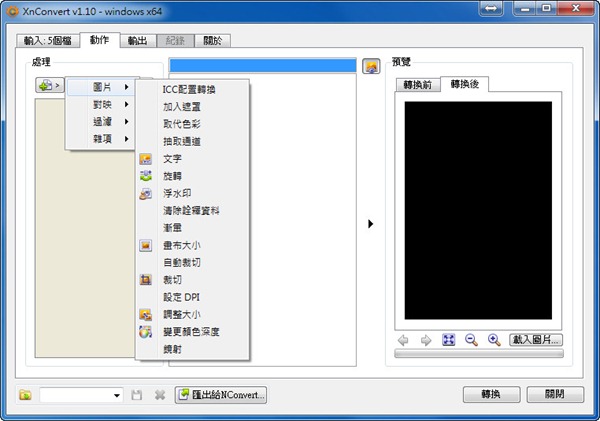Click the 文字 text action icon
This screenshot has height=421, width=600.
click(x=145, y=159)
